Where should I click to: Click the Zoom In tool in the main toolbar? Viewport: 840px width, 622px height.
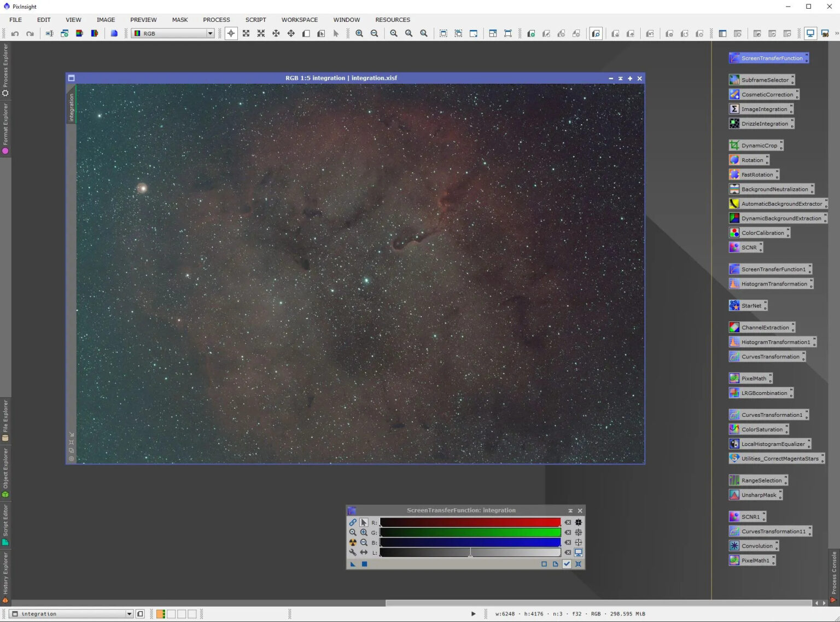tap(359, 33)
